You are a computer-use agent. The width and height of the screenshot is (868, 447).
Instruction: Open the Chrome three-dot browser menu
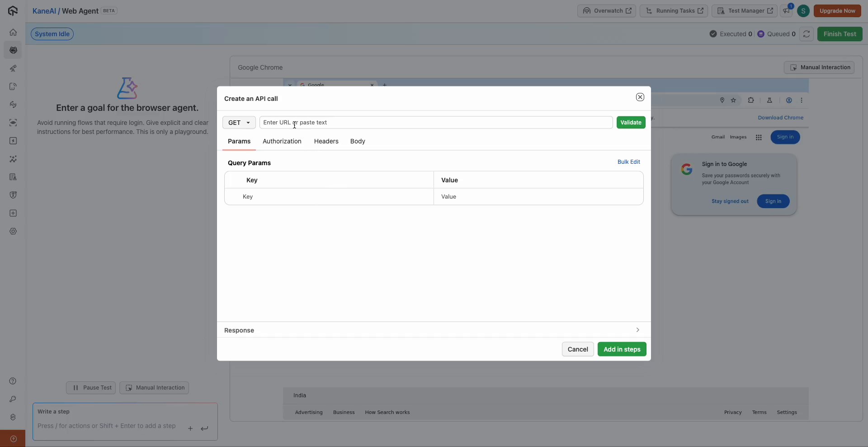[802, 100]
